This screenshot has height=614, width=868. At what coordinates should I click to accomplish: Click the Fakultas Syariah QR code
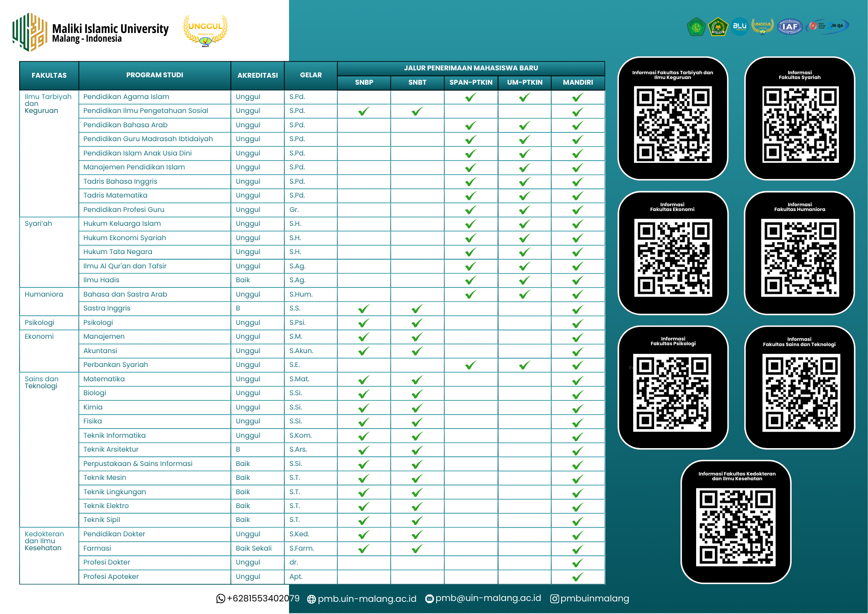[800, 125]
